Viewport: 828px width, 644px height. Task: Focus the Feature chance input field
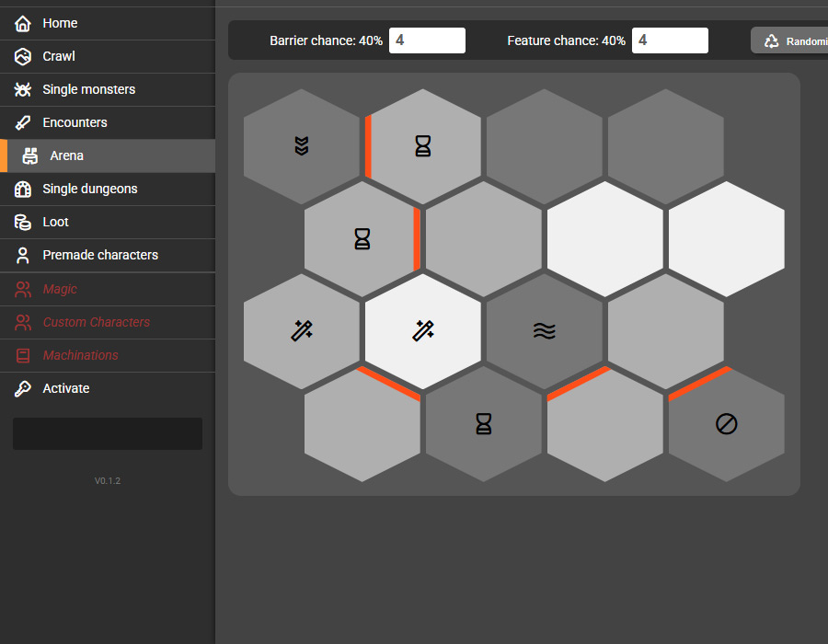(x=670, y=40)
